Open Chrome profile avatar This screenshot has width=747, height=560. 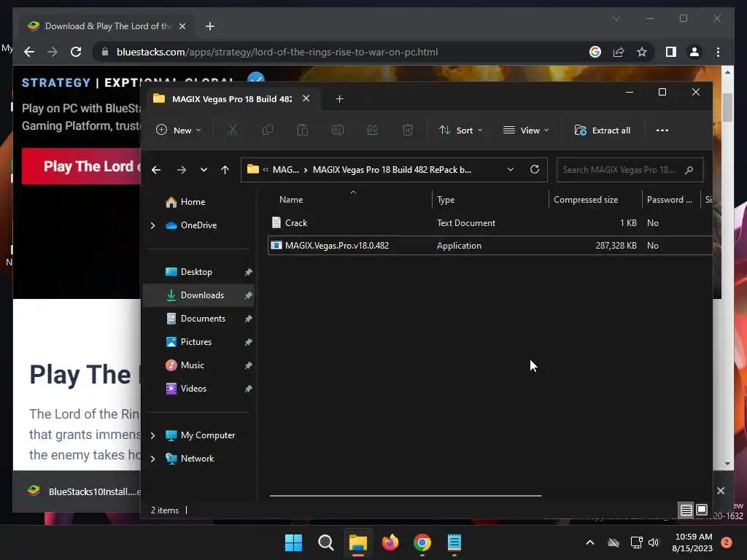(694, 52)
